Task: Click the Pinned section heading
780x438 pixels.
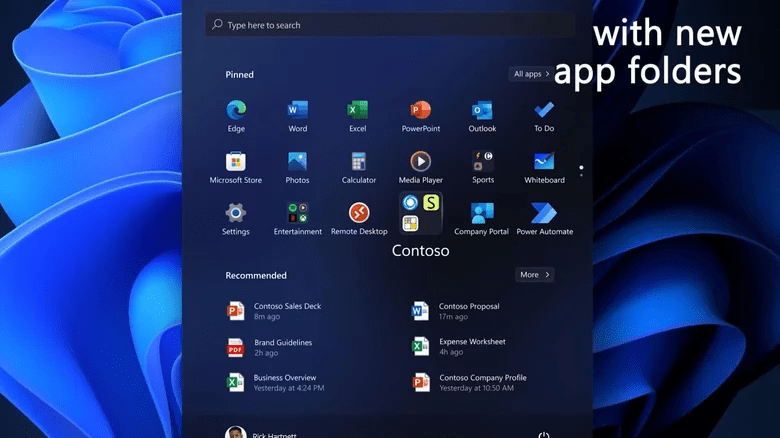Action: (239, 75)
